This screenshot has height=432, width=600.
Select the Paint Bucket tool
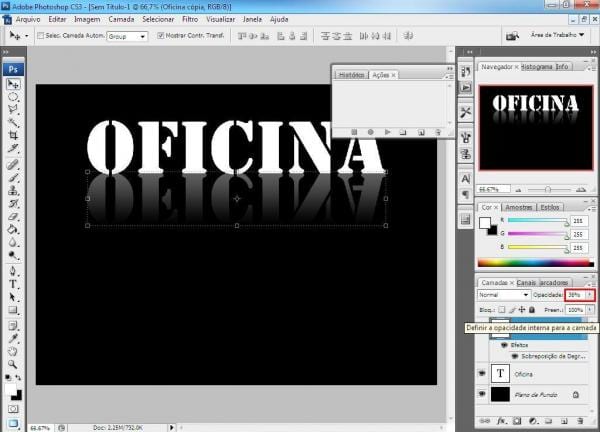[x=13, y=229]
